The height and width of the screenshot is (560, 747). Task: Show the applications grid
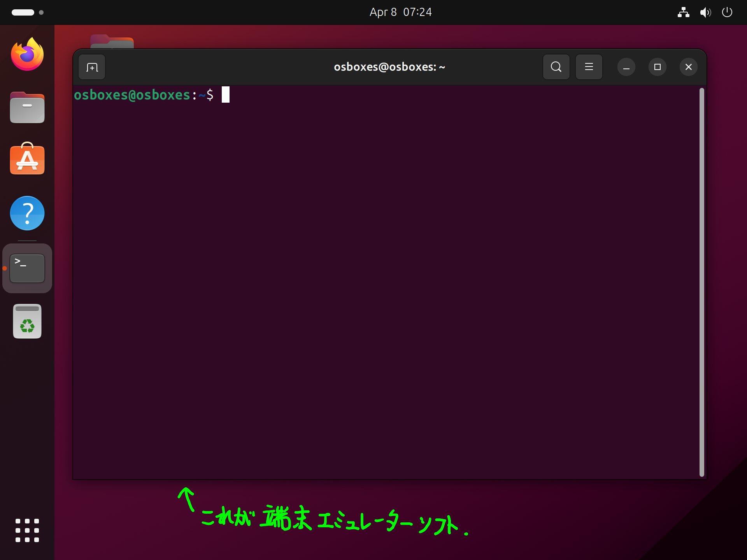click(27, 530)
